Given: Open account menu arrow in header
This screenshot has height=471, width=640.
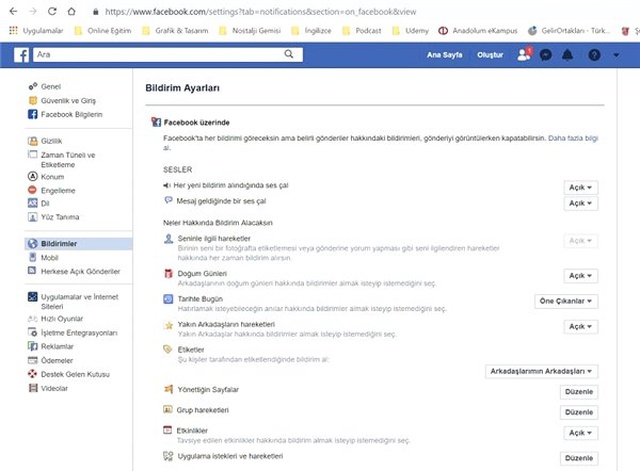Looking at the screenshot, I should pos(616,55).
